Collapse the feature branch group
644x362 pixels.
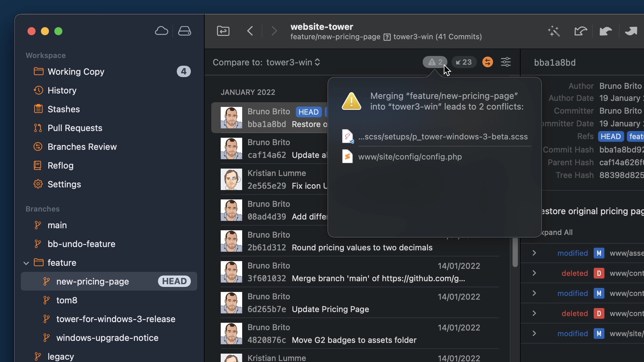[26, 262]
